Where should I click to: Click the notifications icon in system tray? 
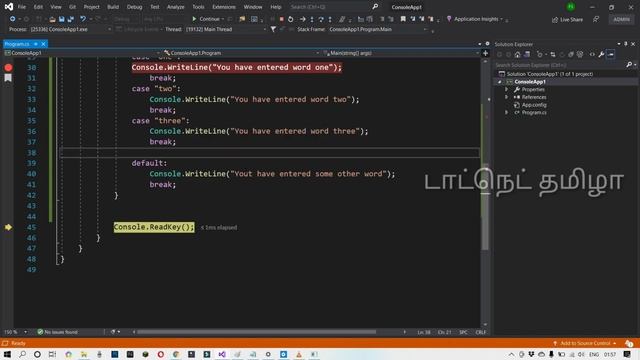click(628, 354)
